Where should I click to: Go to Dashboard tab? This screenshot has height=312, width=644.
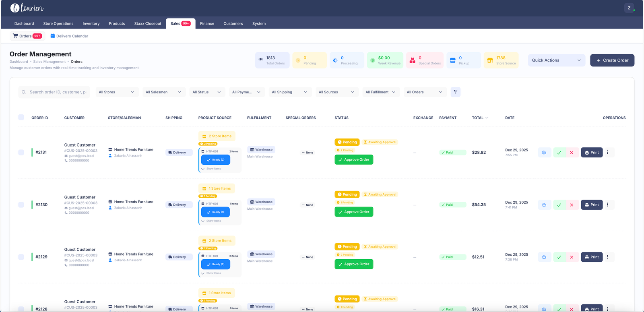click(24, 24)
